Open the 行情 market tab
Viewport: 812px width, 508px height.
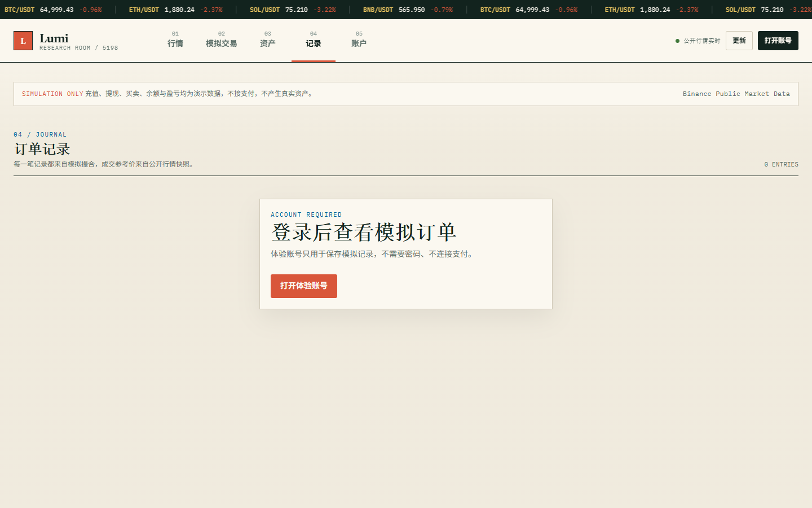(175, 40)
